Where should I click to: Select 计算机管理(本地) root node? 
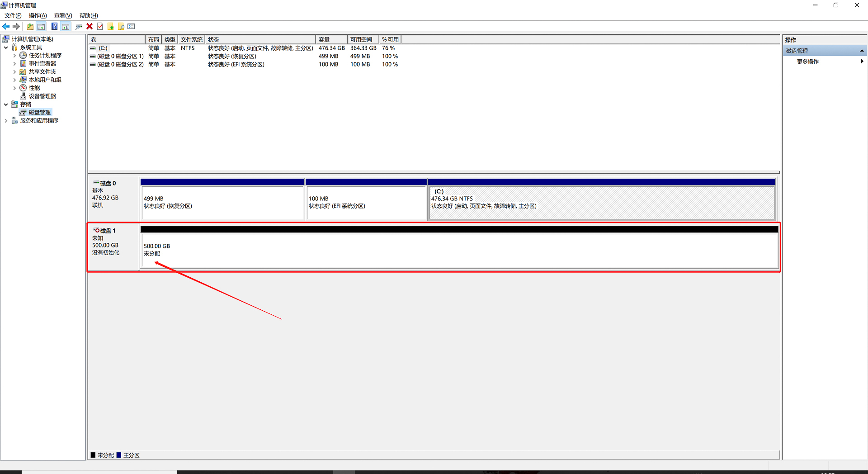[32, 39]
